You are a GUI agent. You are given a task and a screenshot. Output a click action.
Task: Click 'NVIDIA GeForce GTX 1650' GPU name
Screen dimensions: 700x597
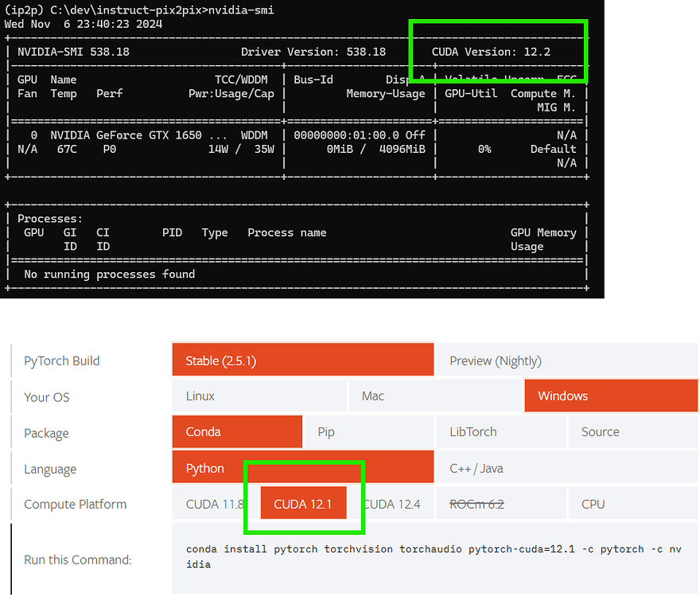126,135
